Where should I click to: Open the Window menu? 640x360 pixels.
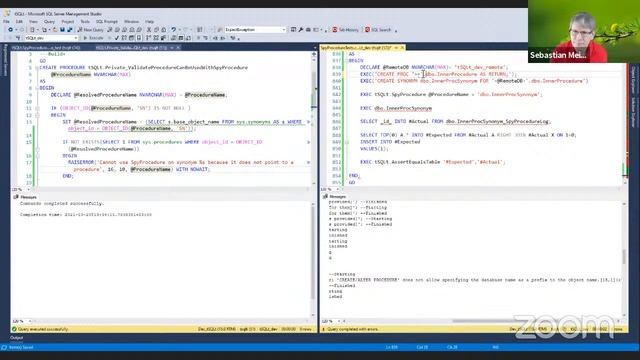131,22
